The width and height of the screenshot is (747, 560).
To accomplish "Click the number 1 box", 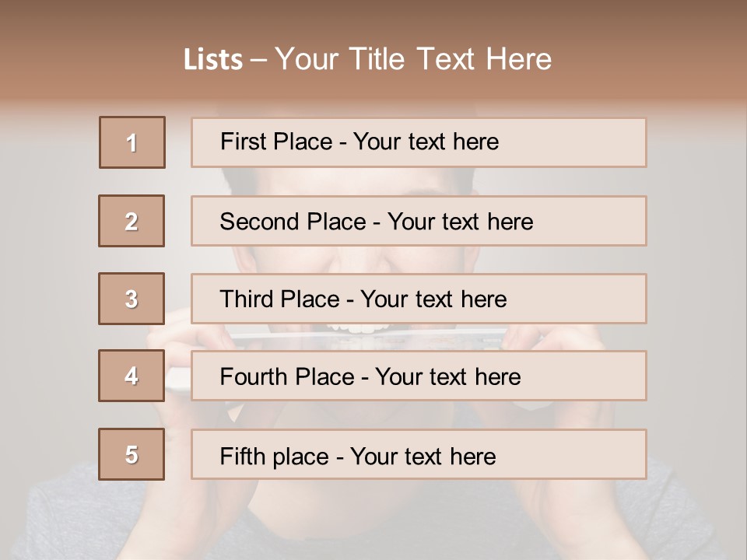I will pyautogui.click(x=132, y=142).
